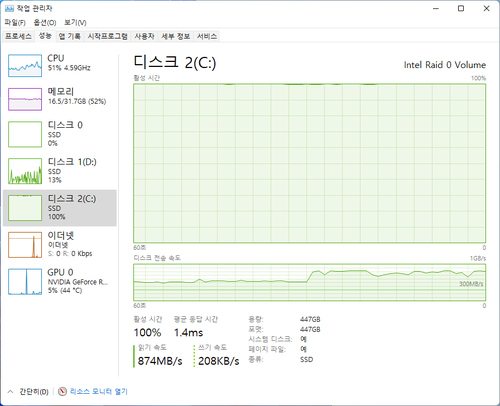The height and width of the screenshot is (406, 500).
Task: Switch to the 프로세스 tab
Action: click(x=18, y=36)
